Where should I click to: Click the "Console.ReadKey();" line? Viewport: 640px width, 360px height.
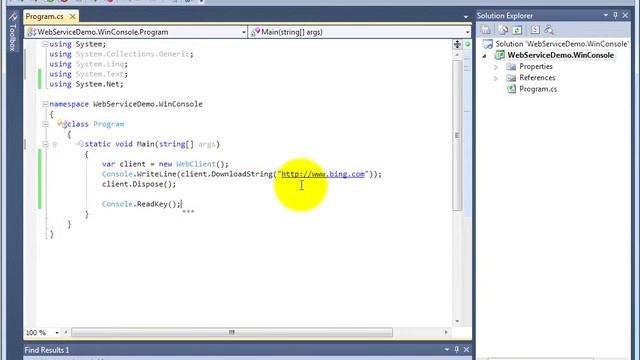141,204
